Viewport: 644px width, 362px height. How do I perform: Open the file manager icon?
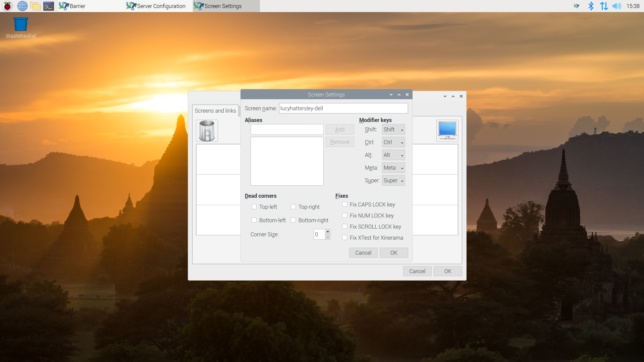coord(35,6)
